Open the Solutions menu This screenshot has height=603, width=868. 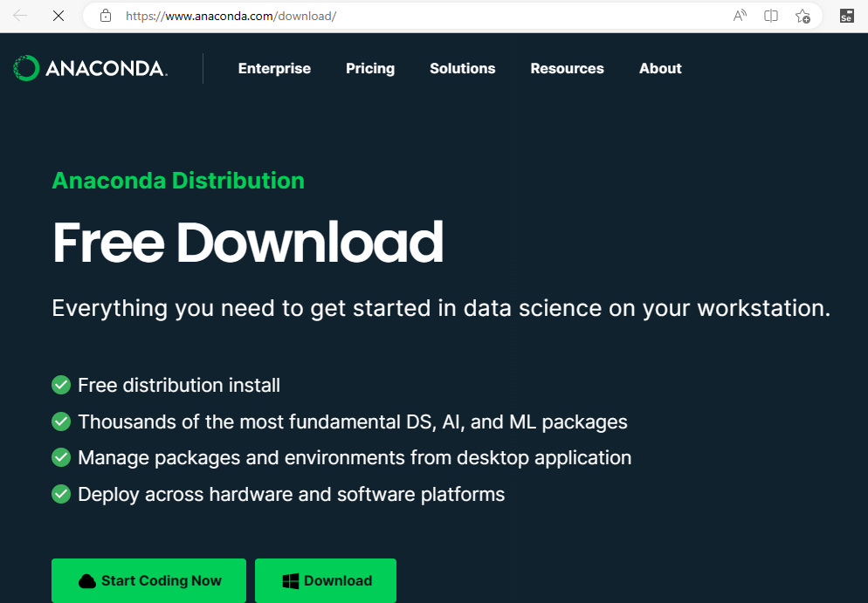[x=463, y=69]
